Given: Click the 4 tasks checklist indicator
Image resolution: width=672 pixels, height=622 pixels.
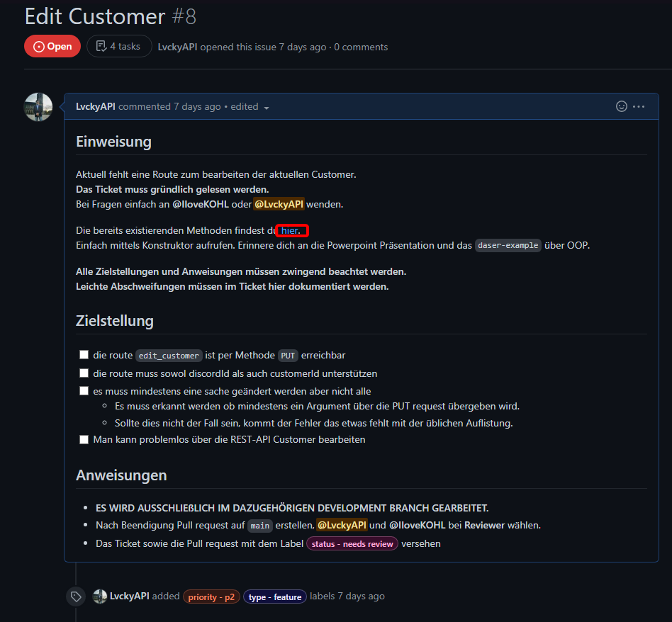Looking at the screenshot, I should point(119,47).
